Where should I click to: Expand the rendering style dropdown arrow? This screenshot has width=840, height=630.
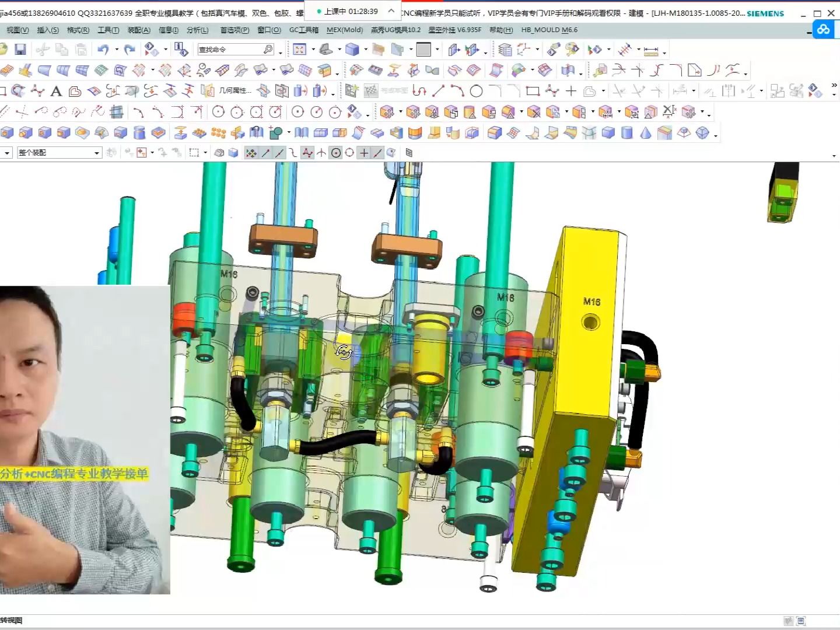365,50
